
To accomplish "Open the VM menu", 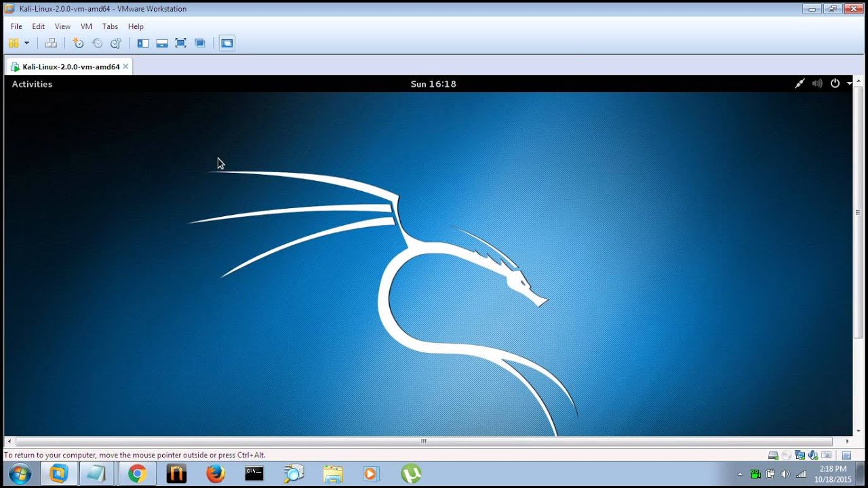I will (86, 26).
